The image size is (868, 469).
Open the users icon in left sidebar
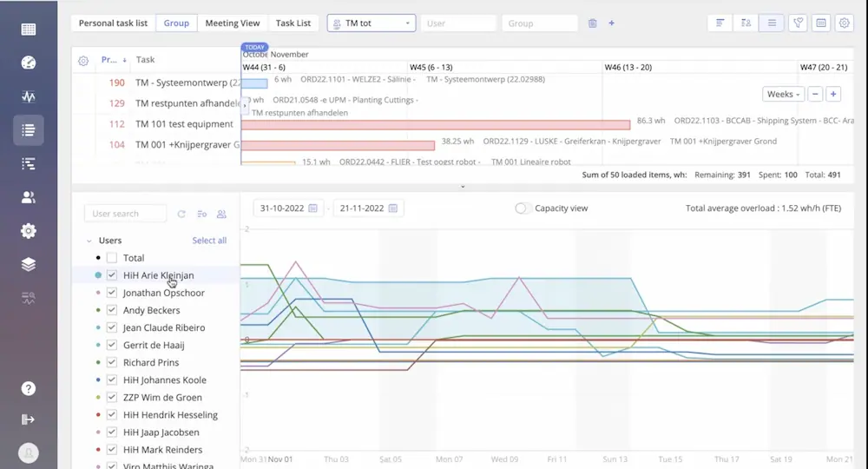[x=29, y=197]
